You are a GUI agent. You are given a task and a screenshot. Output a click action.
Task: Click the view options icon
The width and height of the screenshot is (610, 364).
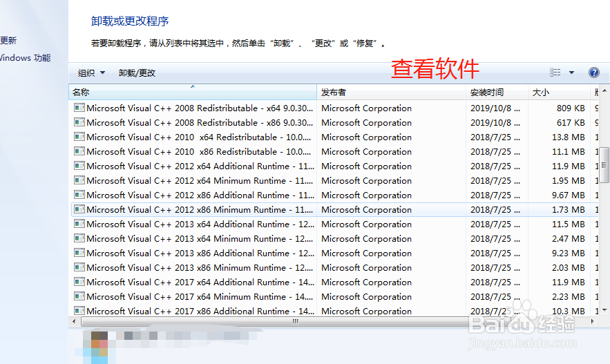tap(555, 73)
